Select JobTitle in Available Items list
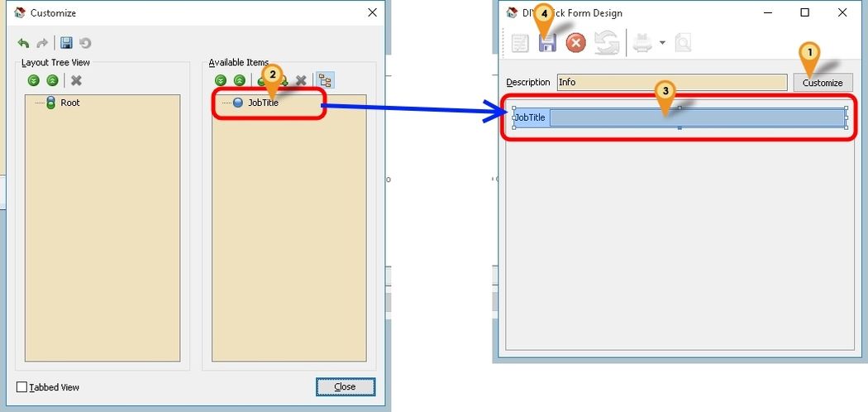The width and height of the screenshot is (868, 412). (x=263, y=103)
